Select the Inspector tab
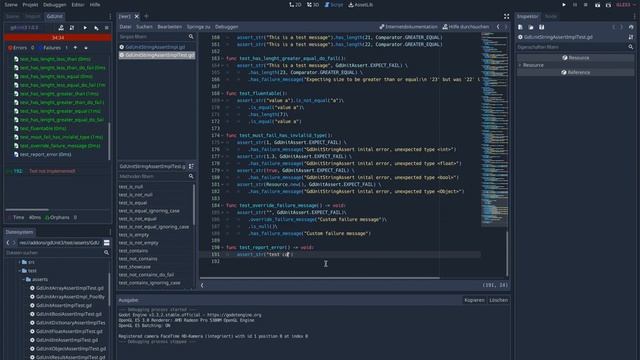The width and height of the screenshot is (640, 360). pos(527,16)
